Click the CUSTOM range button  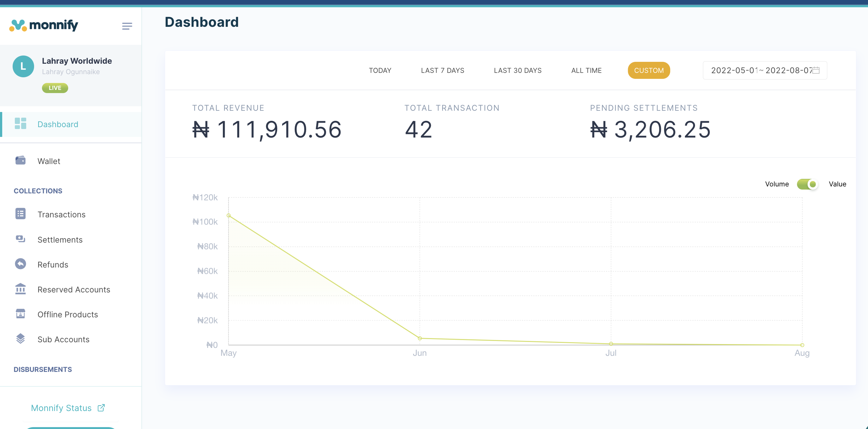pos(648,70)
